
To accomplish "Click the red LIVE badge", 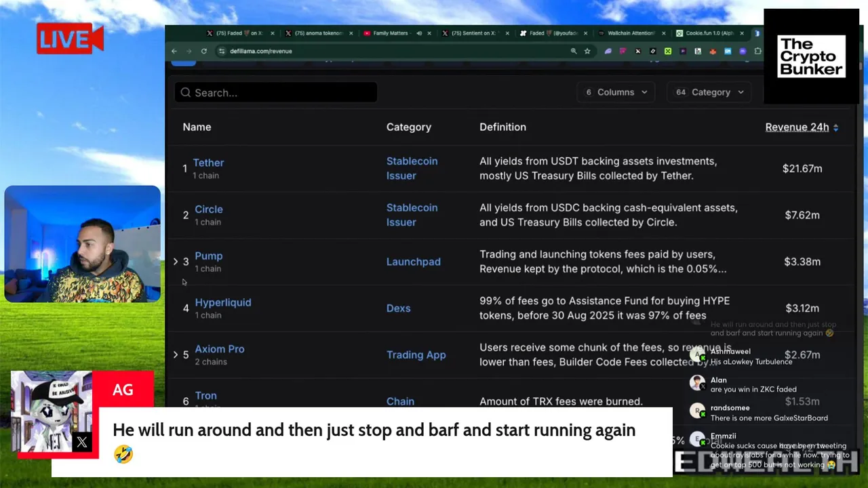I will pos(70,39).
